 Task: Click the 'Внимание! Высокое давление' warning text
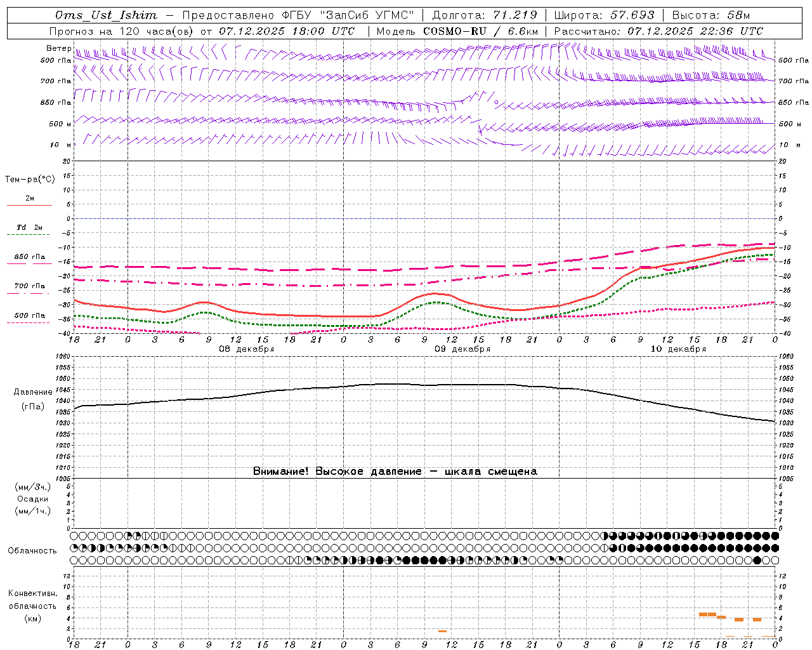coord(337,472)
